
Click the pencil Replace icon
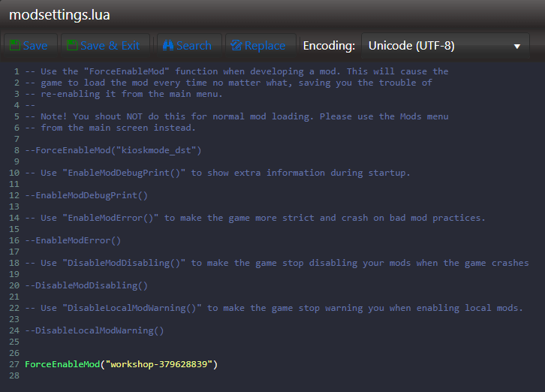click(x=236, y=45)
